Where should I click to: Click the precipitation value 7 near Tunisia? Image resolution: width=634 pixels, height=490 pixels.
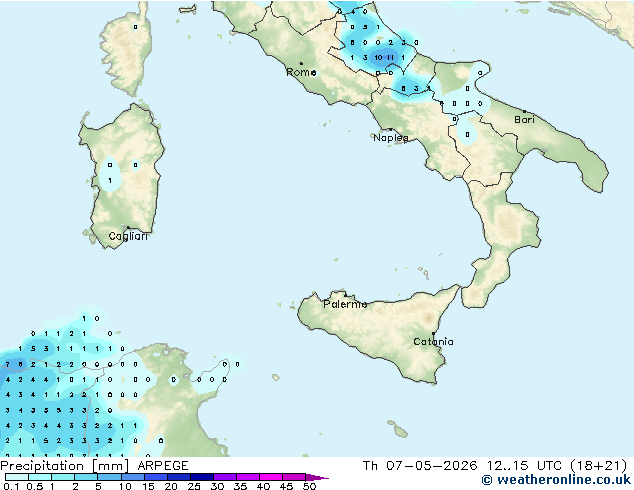tap(7, 365)
